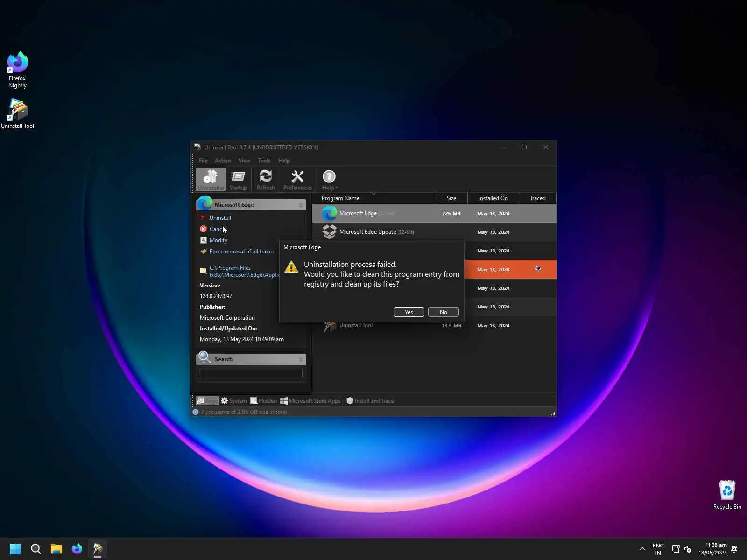The image size is (747, 560).
Task: Switch to the Hidden tab
Action: click(264, 401)
